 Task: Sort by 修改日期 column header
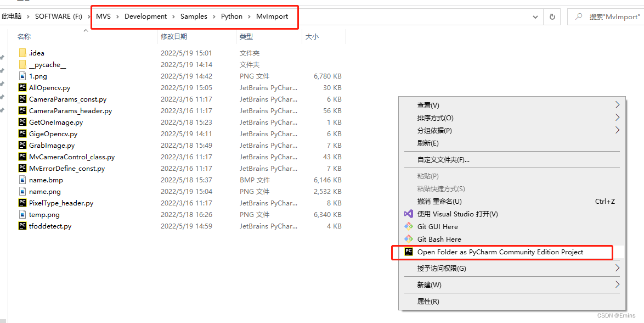click(174, 37)
